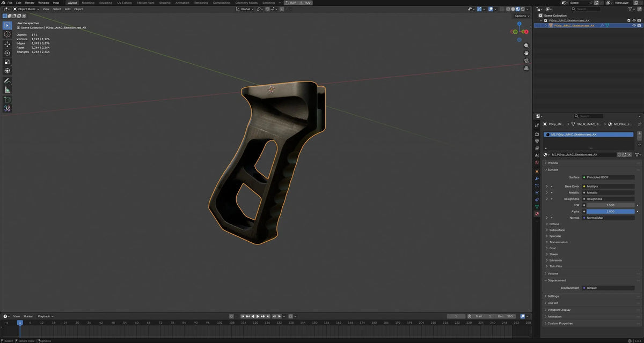This screenshot has height=343, width=644.
Task: Open the Object properties tab
Action: point(537,171)
